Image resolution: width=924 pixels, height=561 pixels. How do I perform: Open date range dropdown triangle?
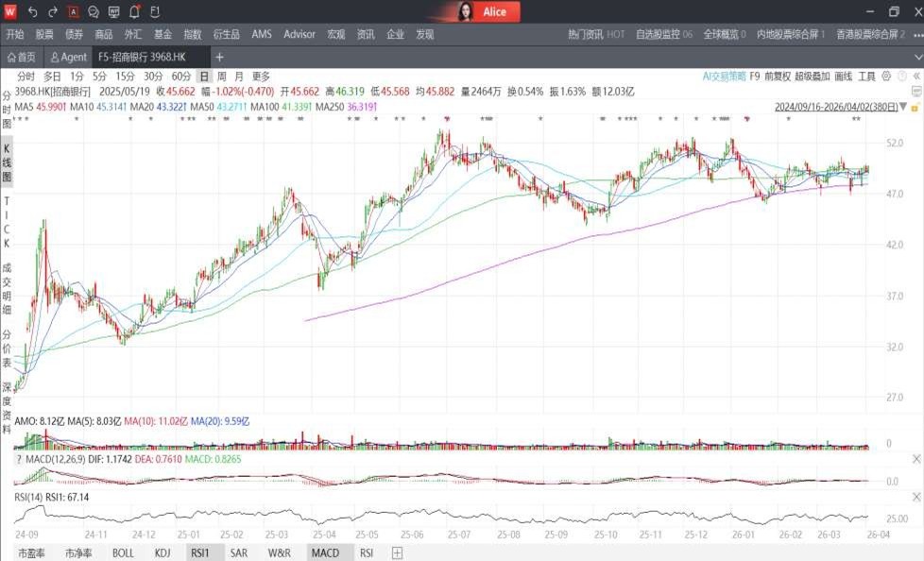coord(903,107)
